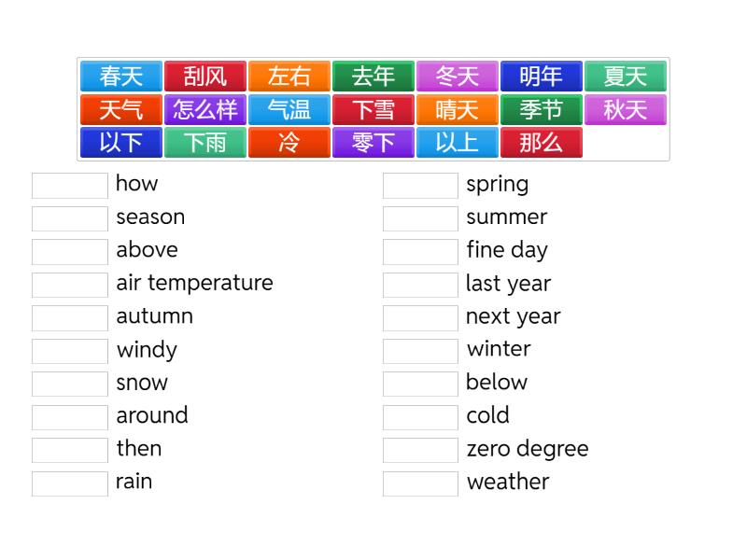Viewport: 747px width, 560px height.
Task: Choose the blank slot next to 'winter'
Action: click(420, 351)
